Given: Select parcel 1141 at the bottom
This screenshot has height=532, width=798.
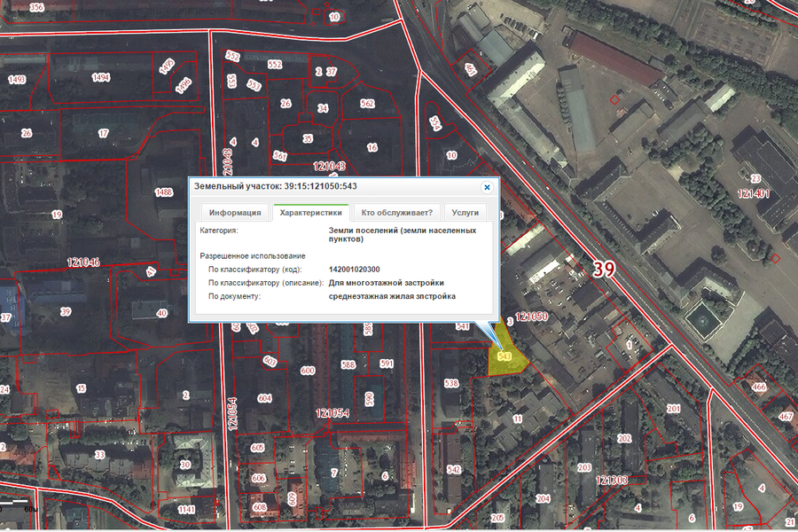Looking at the screenshot, I should (x=185, y=510).
